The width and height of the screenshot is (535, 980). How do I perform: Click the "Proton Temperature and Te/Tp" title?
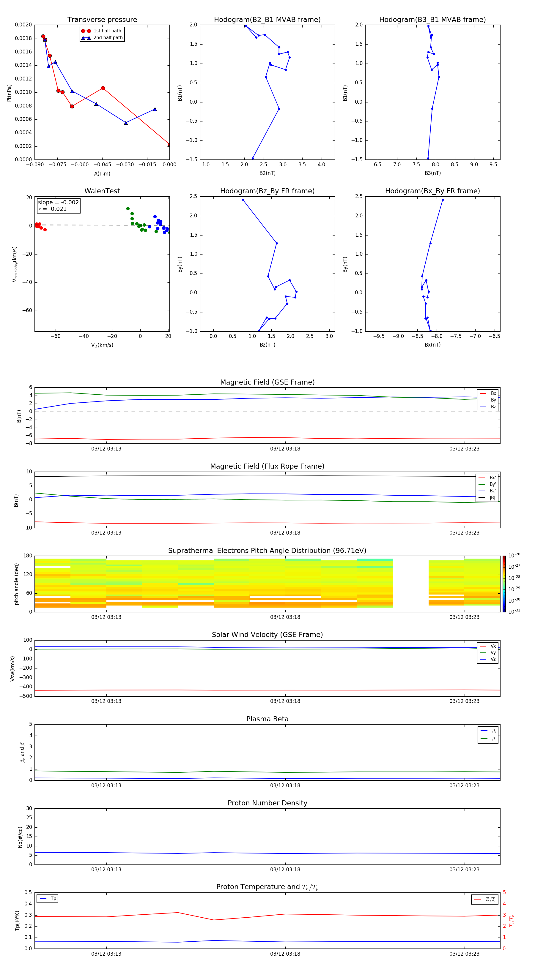coord(267,887)
